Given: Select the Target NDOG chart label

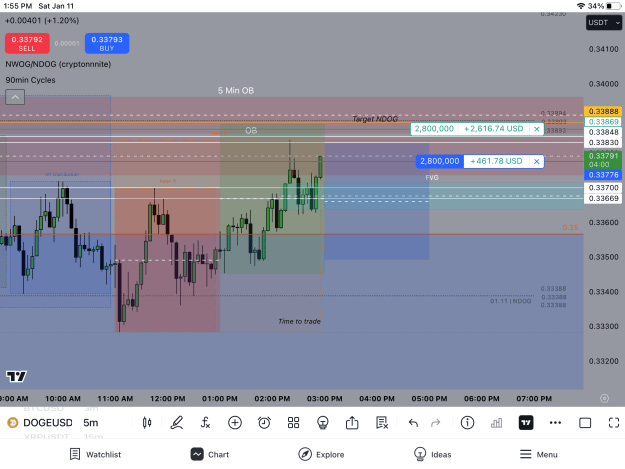Looking at the screenshot, I should tap(375, 119).
